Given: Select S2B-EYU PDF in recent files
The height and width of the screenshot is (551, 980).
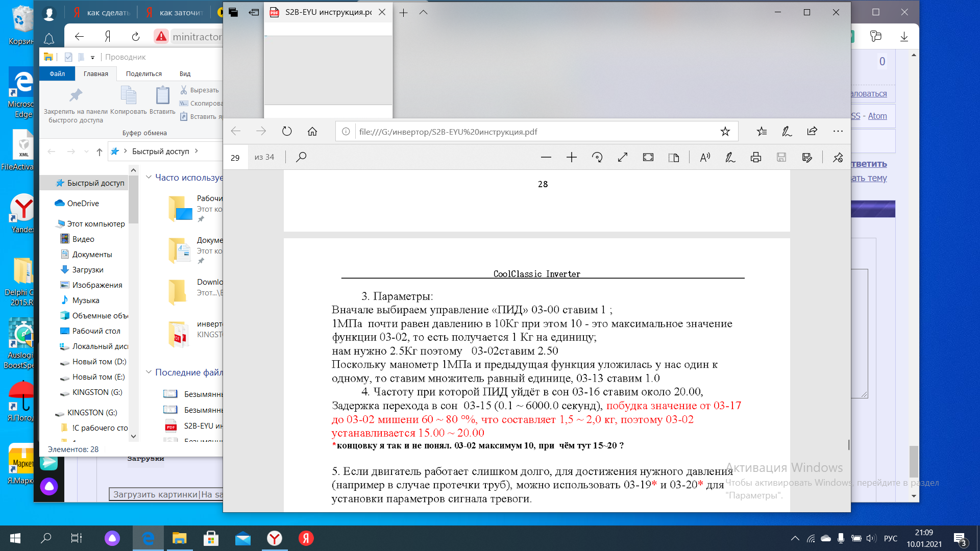Looking at the screenshot, I should (x=193, y=426).
